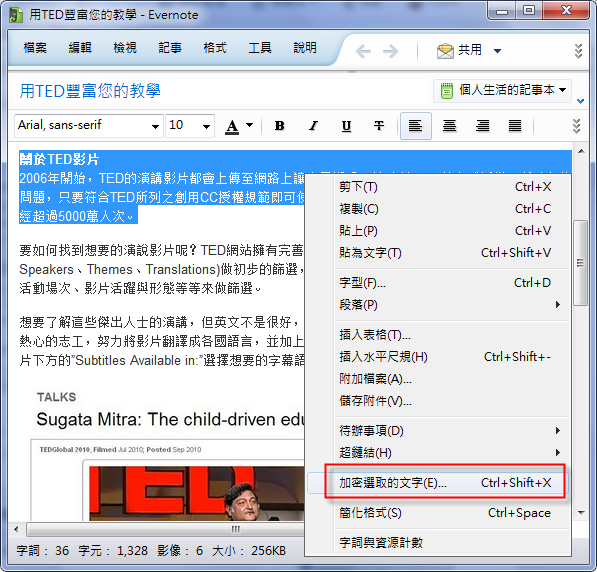Choose 貼為文字 from context menu
The image size is (597, 572).
438,252
